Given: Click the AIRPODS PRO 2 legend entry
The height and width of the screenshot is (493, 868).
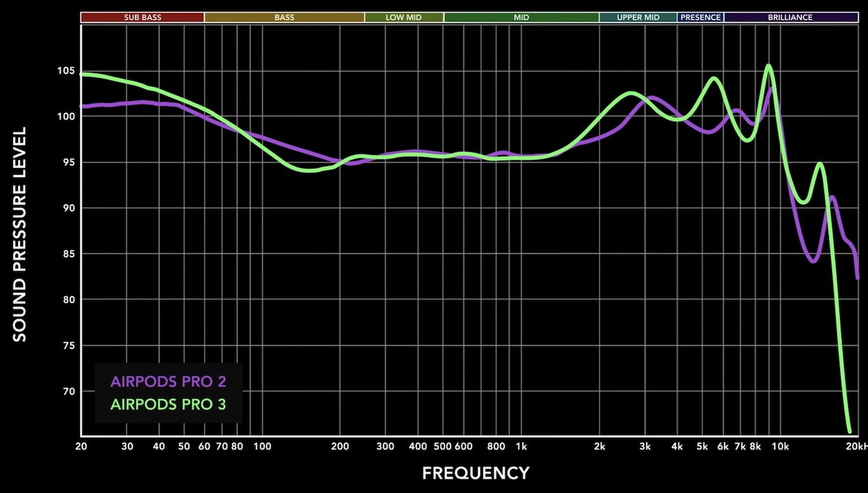Looking at the screenshot, I should pos(169,382).
